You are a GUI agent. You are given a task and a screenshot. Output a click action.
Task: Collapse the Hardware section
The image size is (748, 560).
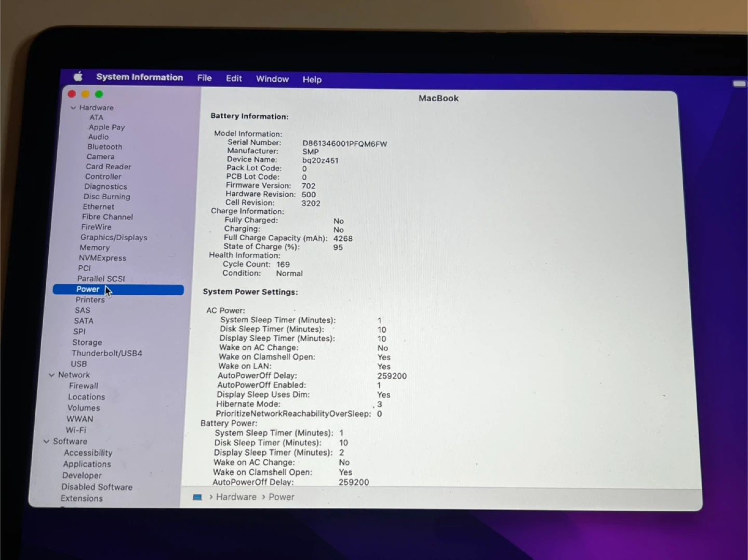point(73,108)
